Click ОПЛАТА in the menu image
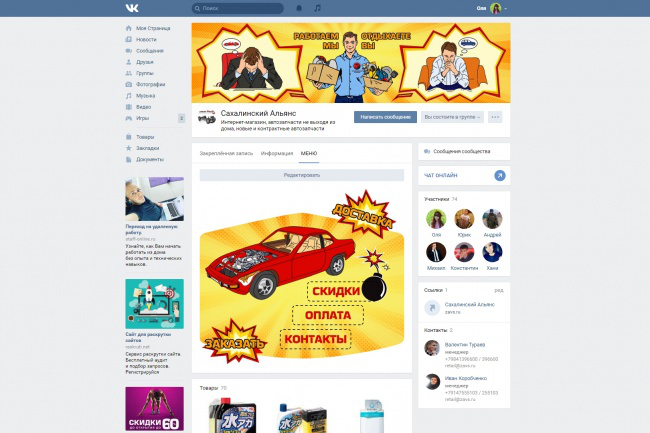Screen dimensions: 650x433 coord(328,315)
